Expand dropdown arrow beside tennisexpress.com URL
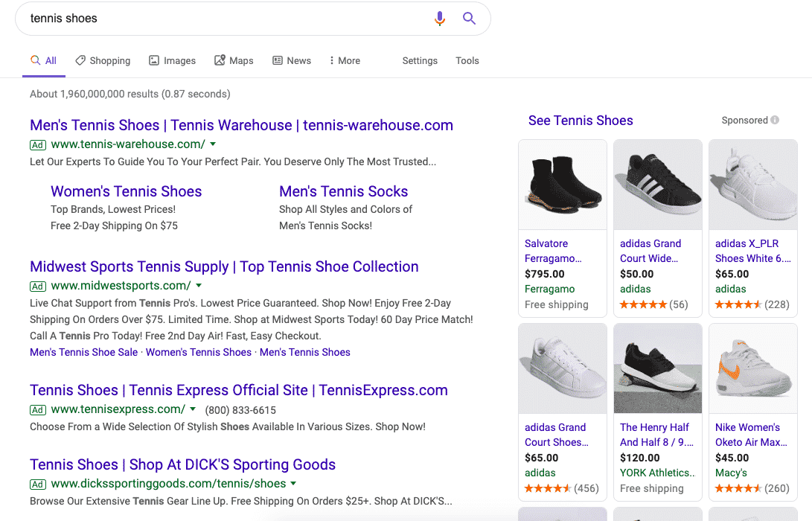812x521 pixels. click(x=193, y=409)
